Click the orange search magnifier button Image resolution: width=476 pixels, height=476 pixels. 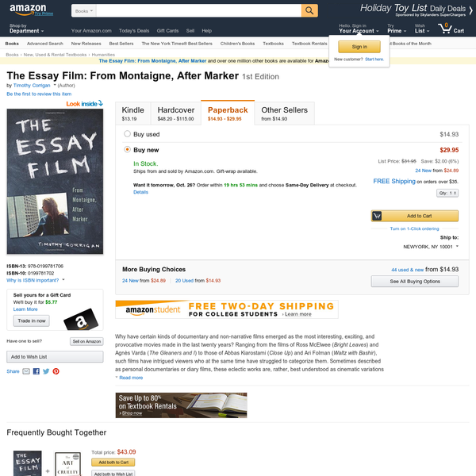(x=309, y=10)
